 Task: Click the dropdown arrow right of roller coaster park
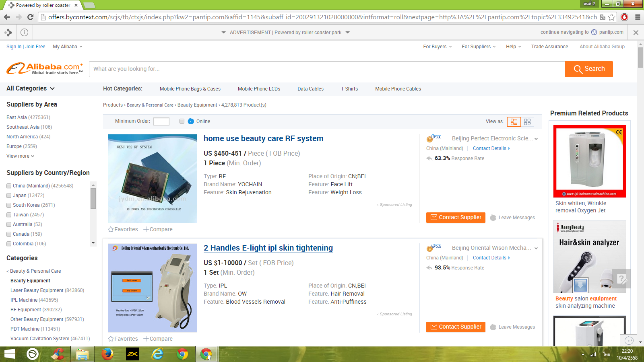click(x=348, y=33)
